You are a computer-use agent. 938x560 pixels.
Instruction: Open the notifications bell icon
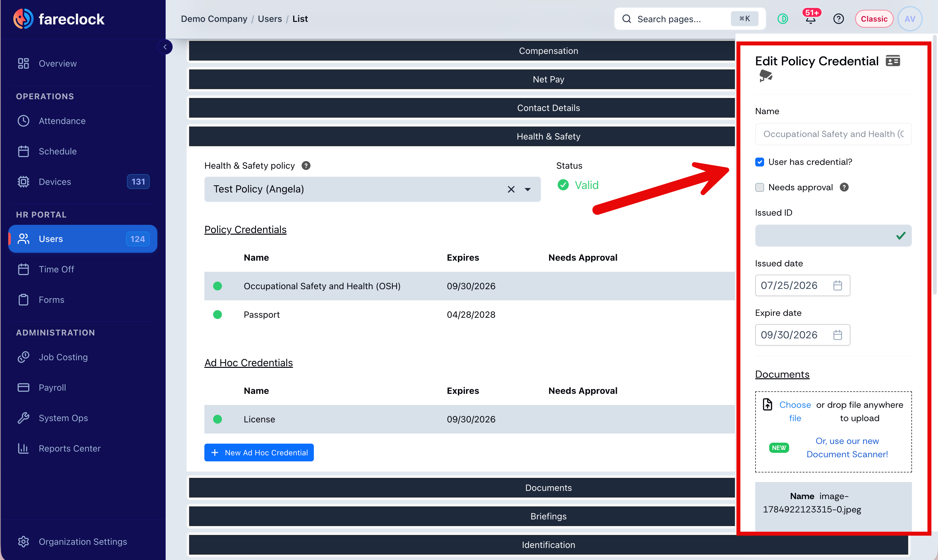tap(810, 19)
